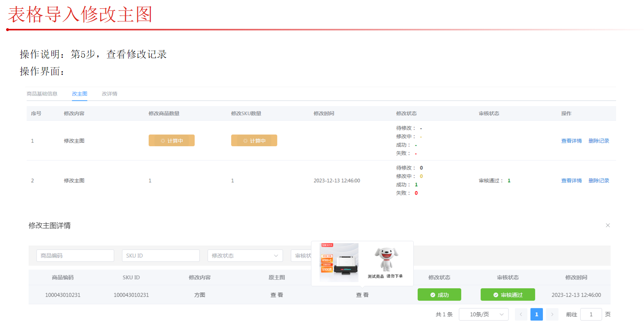Switch to the 商品基础信息 tab
Image resolution: width=644 pixels, height=325 pixels.
42,94
